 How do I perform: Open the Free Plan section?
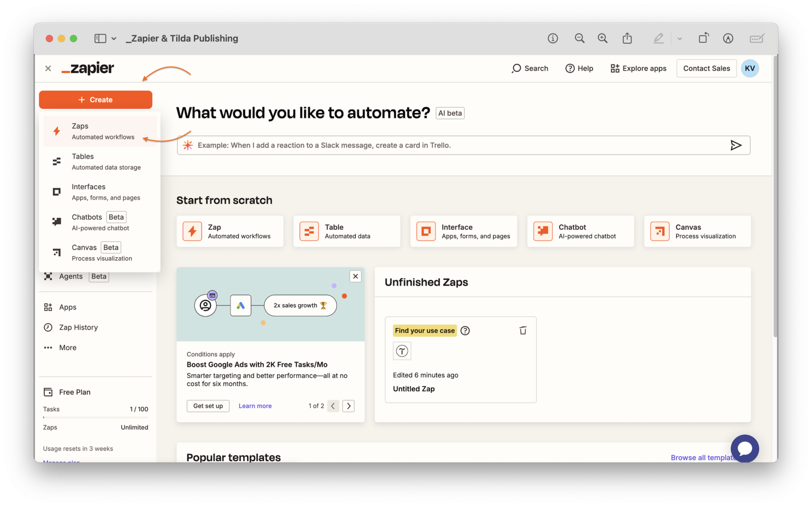pos(67,392)
